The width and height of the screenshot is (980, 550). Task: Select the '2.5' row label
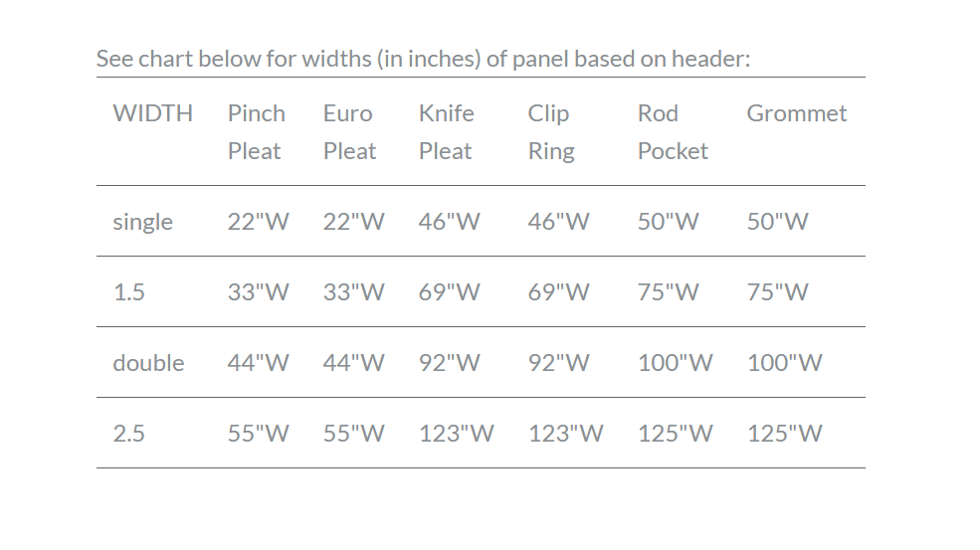pyautogui.click(x=128, y=434)
